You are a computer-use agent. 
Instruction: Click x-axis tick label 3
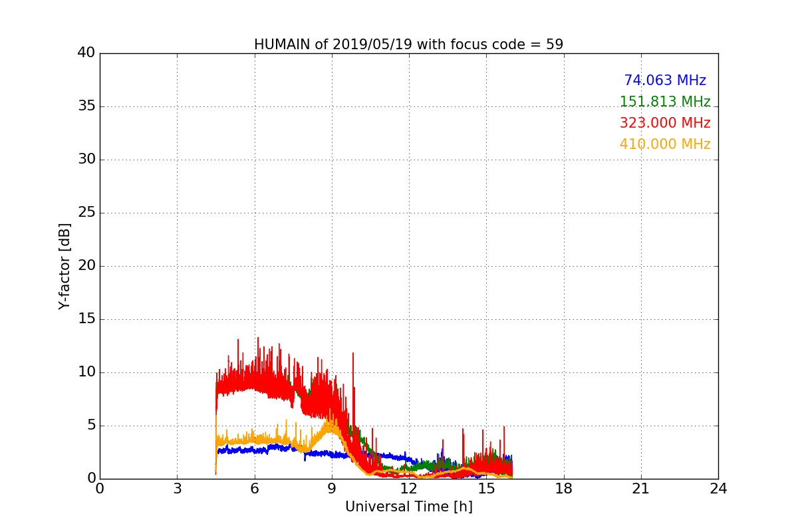(x=177, y=489)
